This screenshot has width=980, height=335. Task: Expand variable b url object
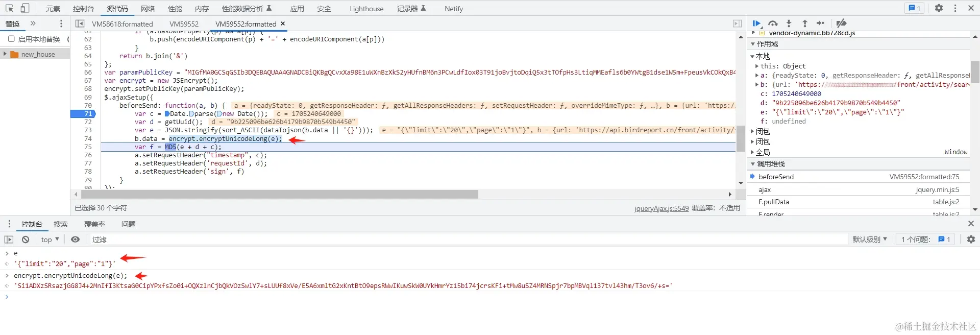pos(756,84)
